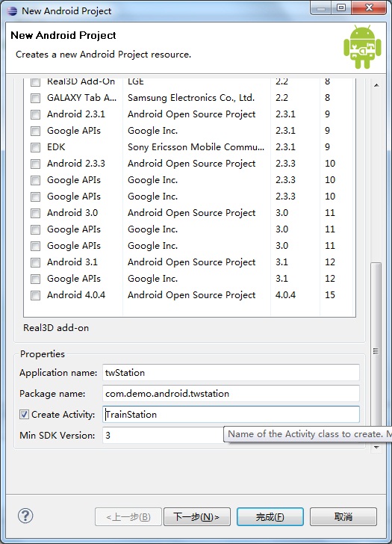Check the Android 4.0.4 target checkbox
Viewport: 392px width, 544px height.
[35, 295]
